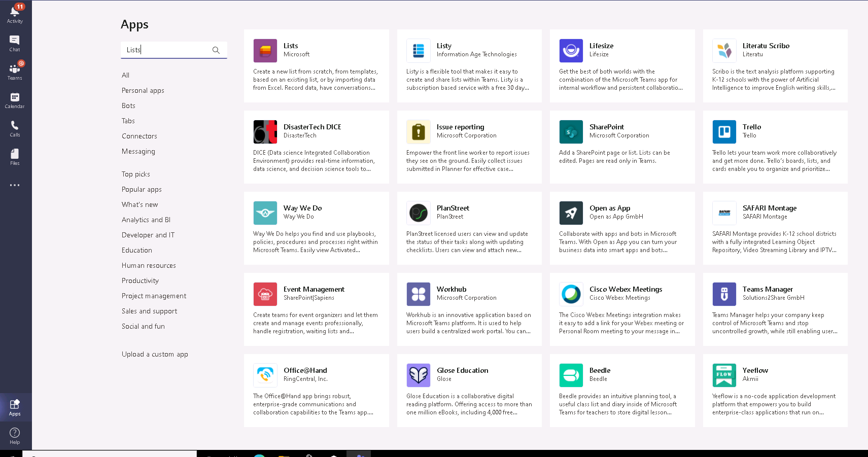This screenshot has height=457, width=868.
Task: Click the Event Management description text
Action: click(316, 323)
